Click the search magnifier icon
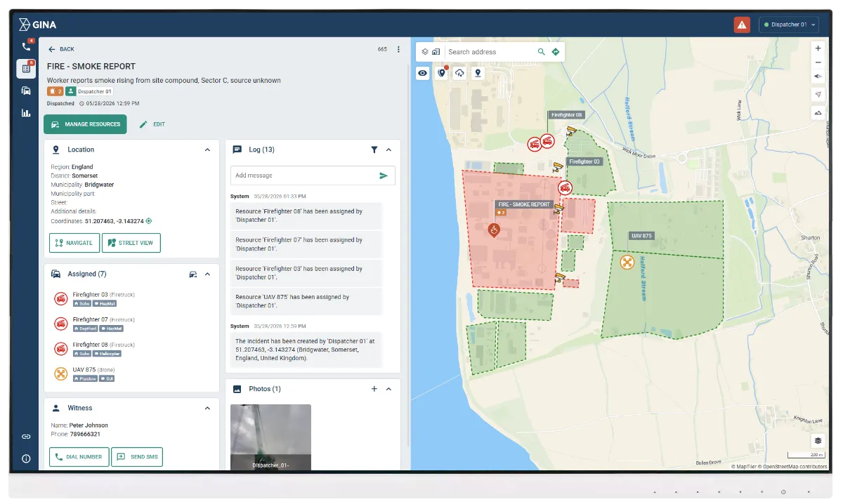This screenshot has width=843, height=504. tap(541, 52)
